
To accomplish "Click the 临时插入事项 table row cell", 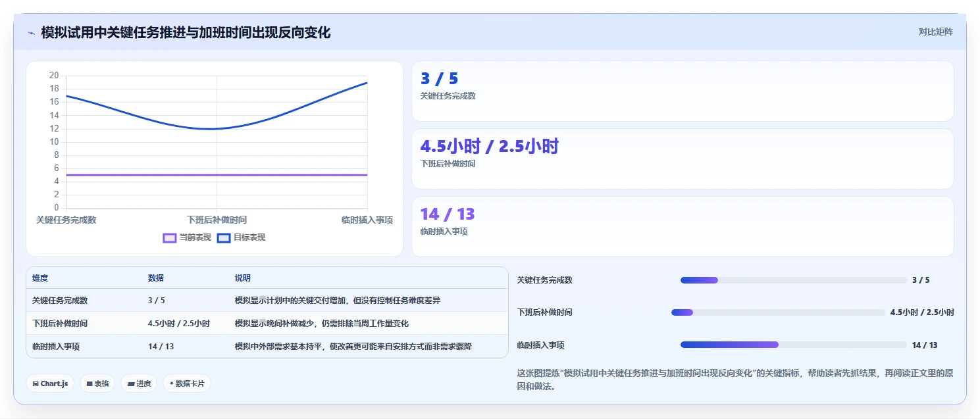I will 56,347.
